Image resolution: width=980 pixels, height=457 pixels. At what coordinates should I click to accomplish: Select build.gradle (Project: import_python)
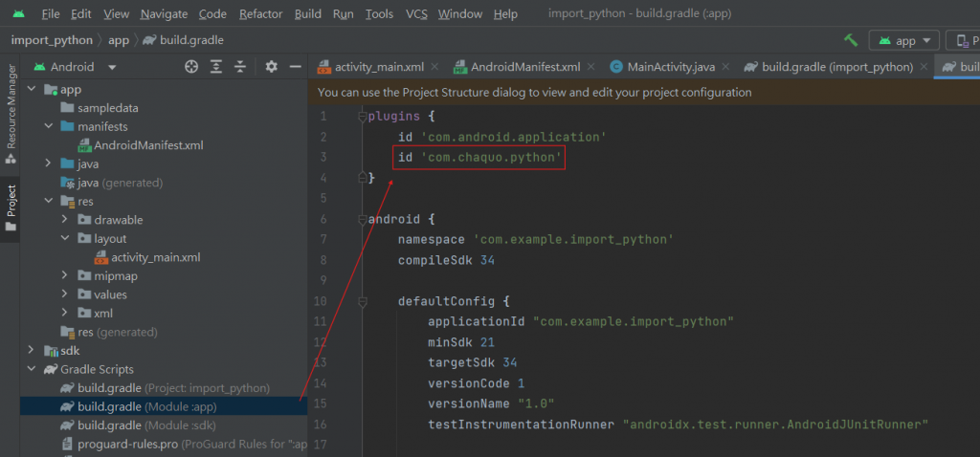[165, 388]
